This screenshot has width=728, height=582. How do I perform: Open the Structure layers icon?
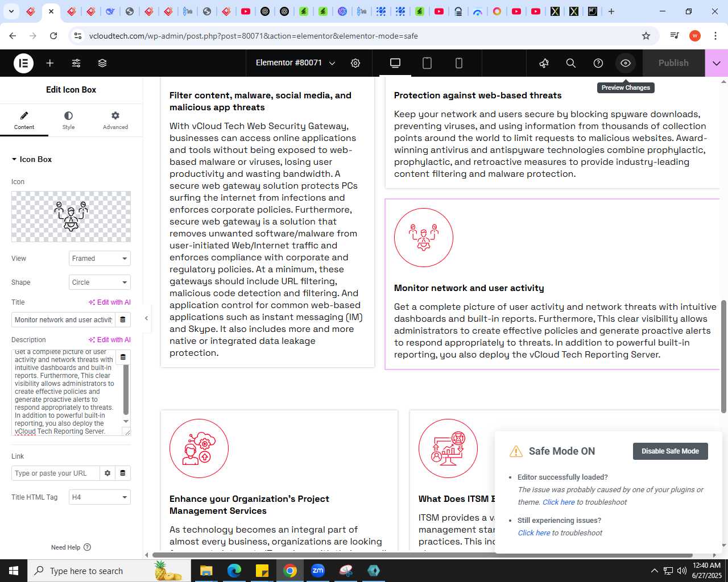coord(102,63)
